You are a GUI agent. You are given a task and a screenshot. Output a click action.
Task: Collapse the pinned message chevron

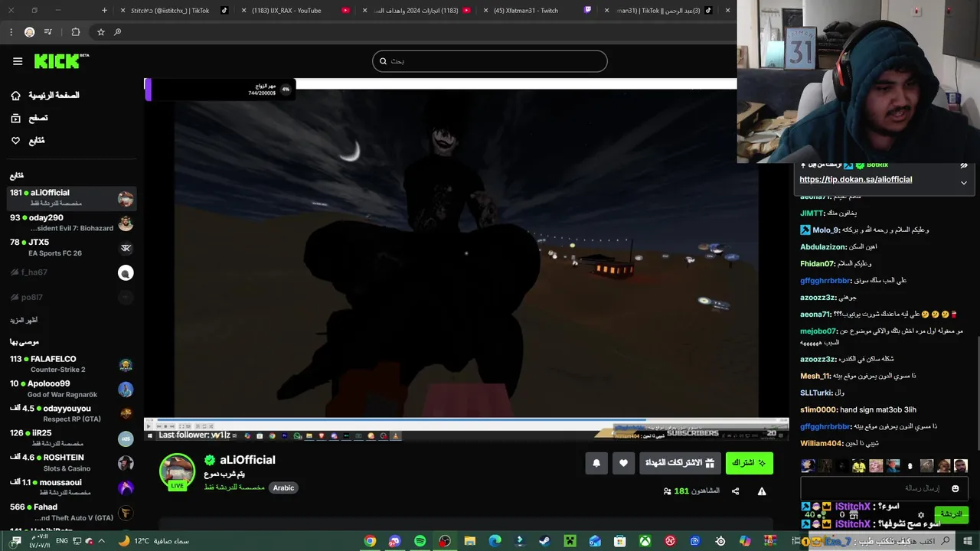pyautogui.click(x=964, y=182)
